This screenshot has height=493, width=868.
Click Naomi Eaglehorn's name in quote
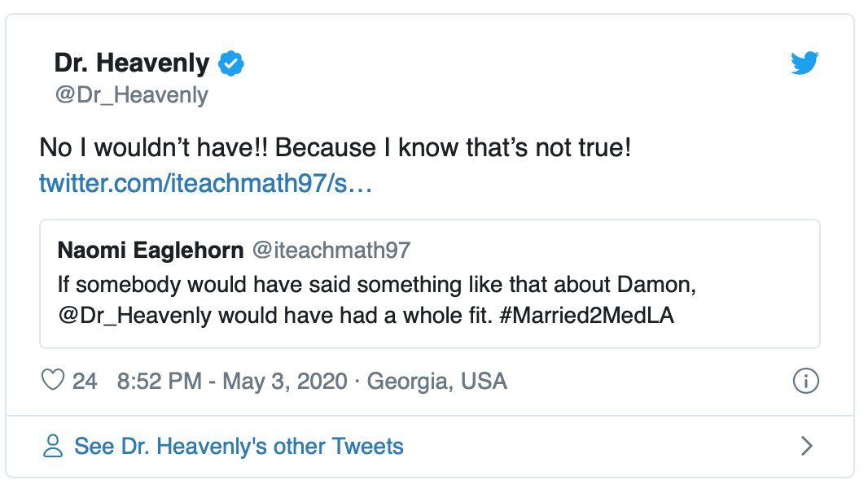click(151, 250)
